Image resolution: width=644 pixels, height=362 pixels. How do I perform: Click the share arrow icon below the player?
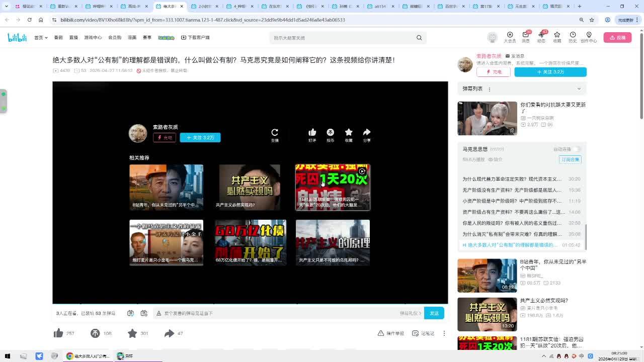169,333
